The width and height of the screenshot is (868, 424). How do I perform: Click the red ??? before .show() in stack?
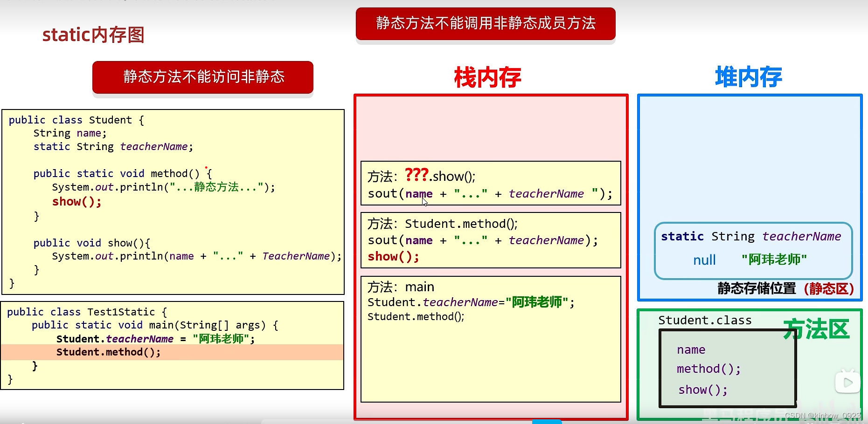[x=417, y=175]
